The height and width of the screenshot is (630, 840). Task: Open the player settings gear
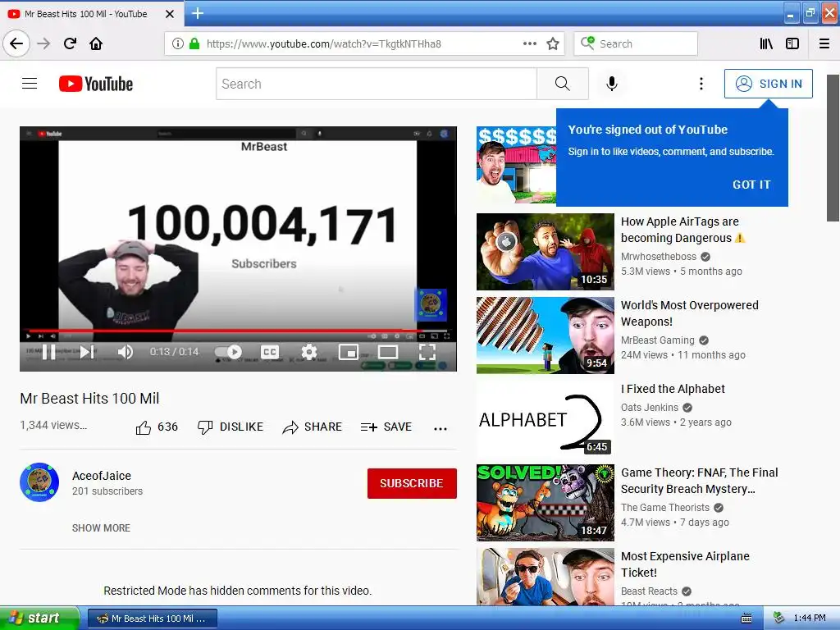pyautogui.click(x=309, y=352)
